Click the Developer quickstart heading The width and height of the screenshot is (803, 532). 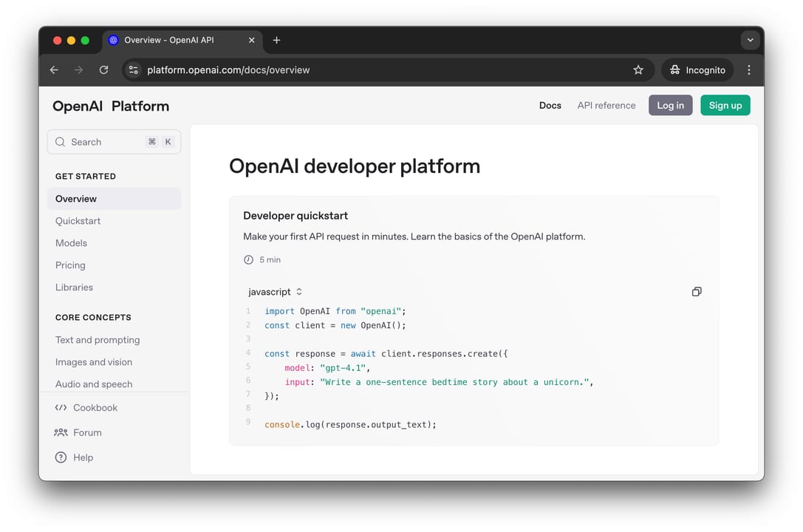click(x=295, y=216)
